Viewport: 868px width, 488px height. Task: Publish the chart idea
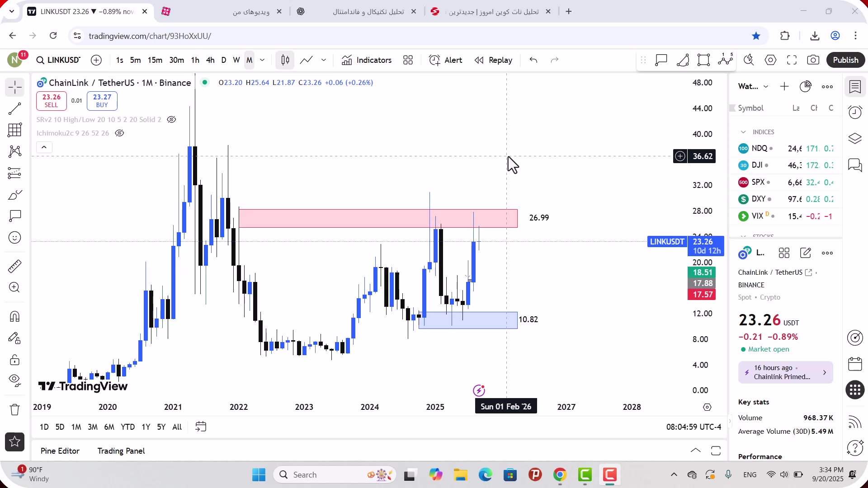pyautogui.click(x=845, y=60)
